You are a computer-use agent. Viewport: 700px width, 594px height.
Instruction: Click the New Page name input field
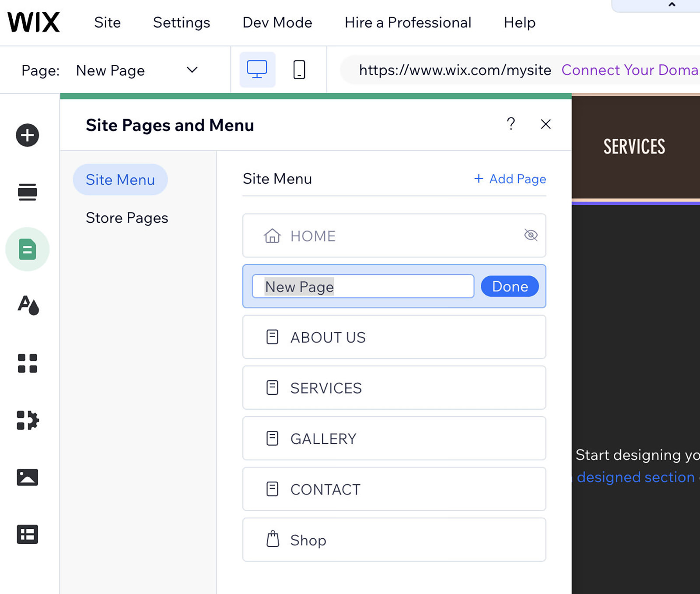click(363, 286)
